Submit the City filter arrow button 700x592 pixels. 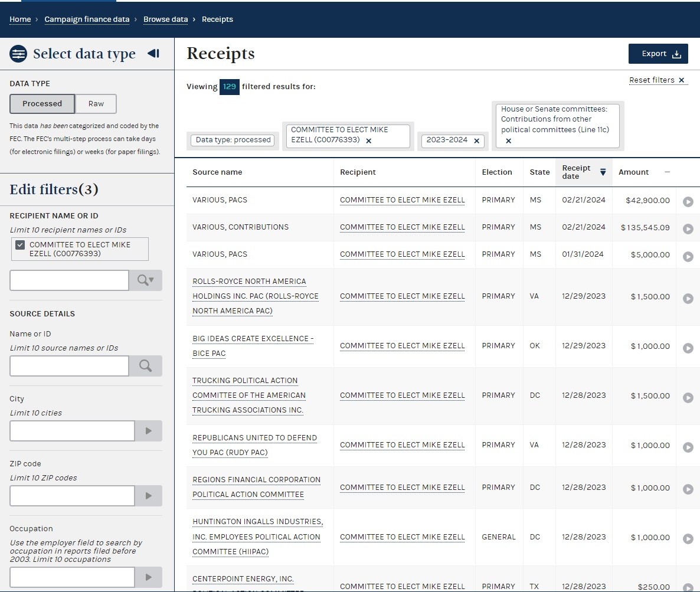point(149,431)
